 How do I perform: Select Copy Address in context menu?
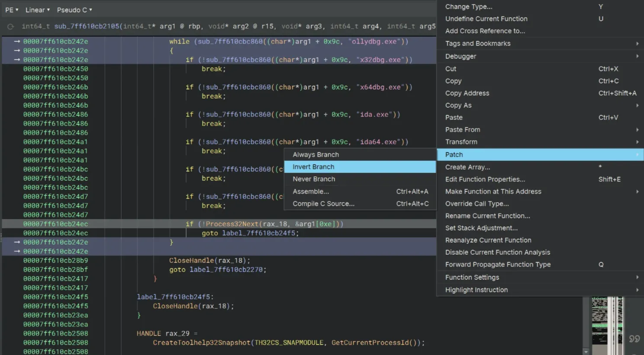(x=467, y=93)
